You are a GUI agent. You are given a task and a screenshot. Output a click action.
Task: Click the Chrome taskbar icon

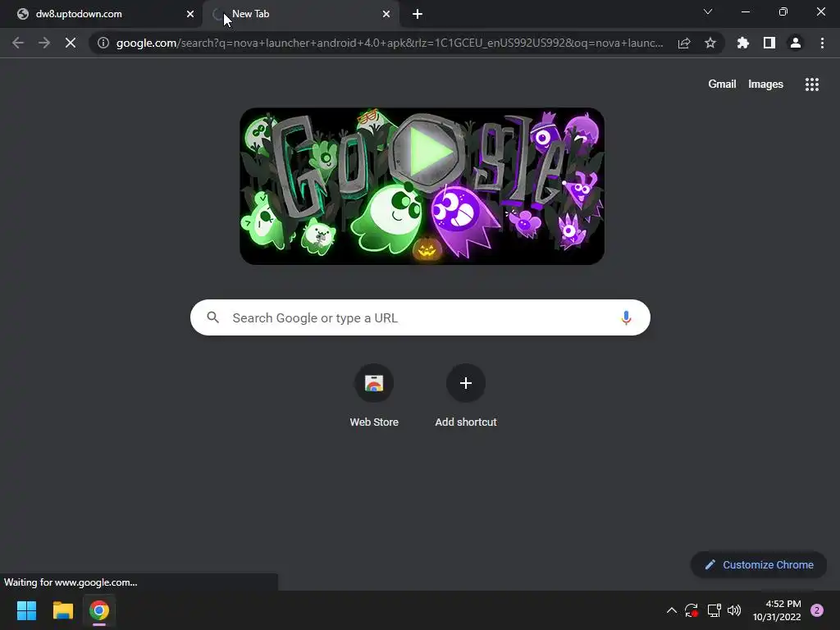[99, 610]
